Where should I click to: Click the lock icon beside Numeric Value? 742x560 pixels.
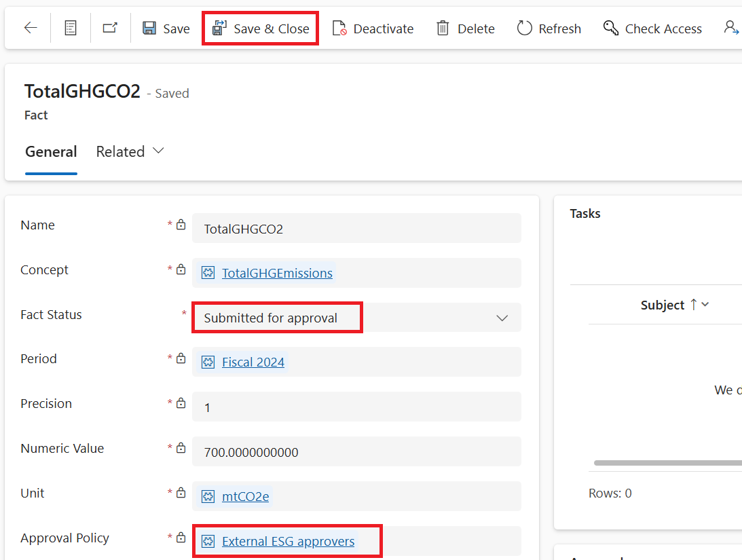181,447
